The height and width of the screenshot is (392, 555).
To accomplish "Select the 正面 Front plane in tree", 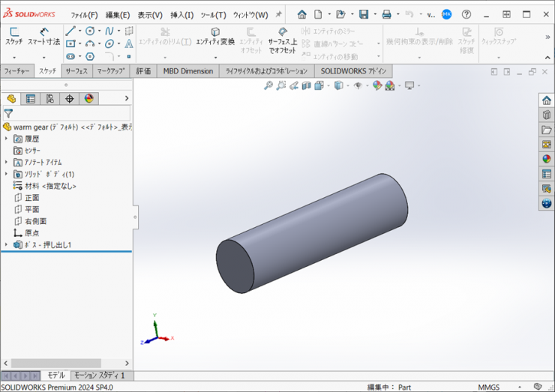I will pyautogui.click(x=31, y=198).
